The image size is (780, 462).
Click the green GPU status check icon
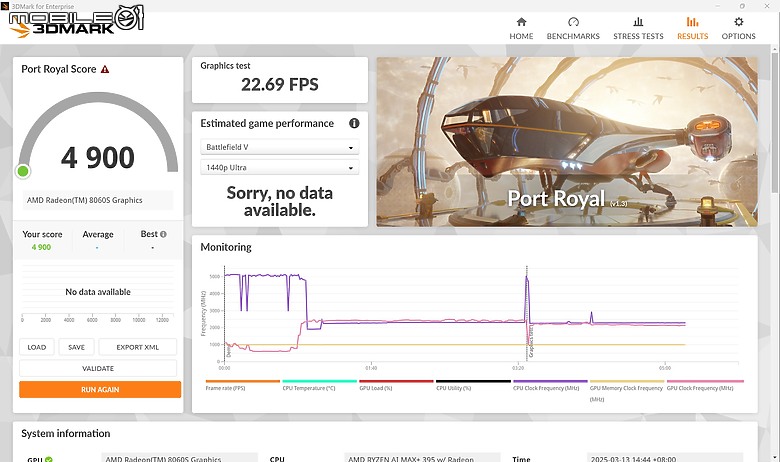(49, 459)
